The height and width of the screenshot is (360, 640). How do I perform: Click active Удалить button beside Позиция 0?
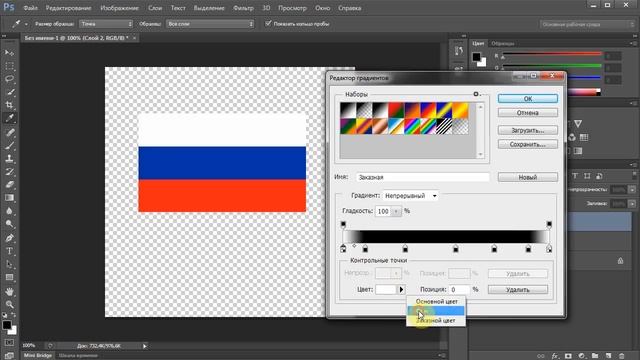518,290
